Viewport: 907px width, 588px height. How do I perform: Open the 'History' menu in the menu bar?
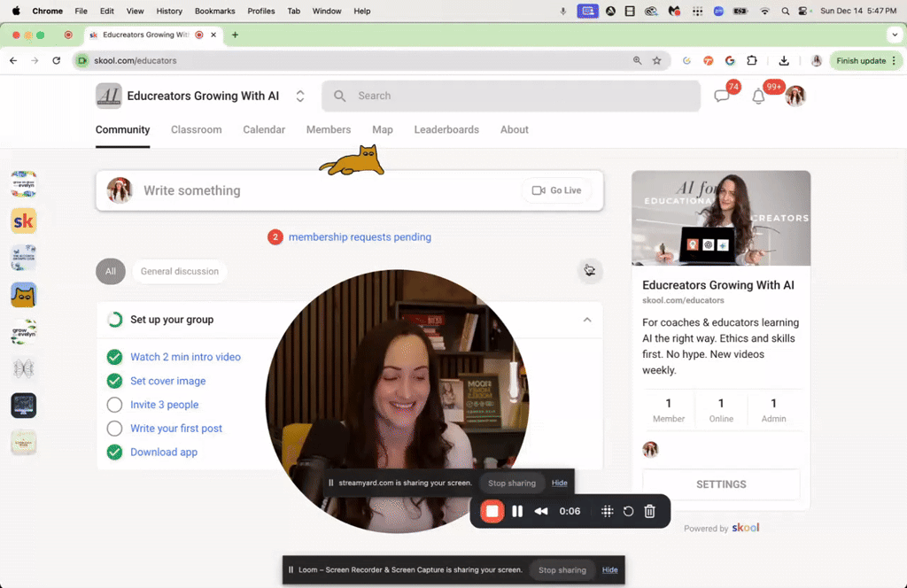pos(169,11)
